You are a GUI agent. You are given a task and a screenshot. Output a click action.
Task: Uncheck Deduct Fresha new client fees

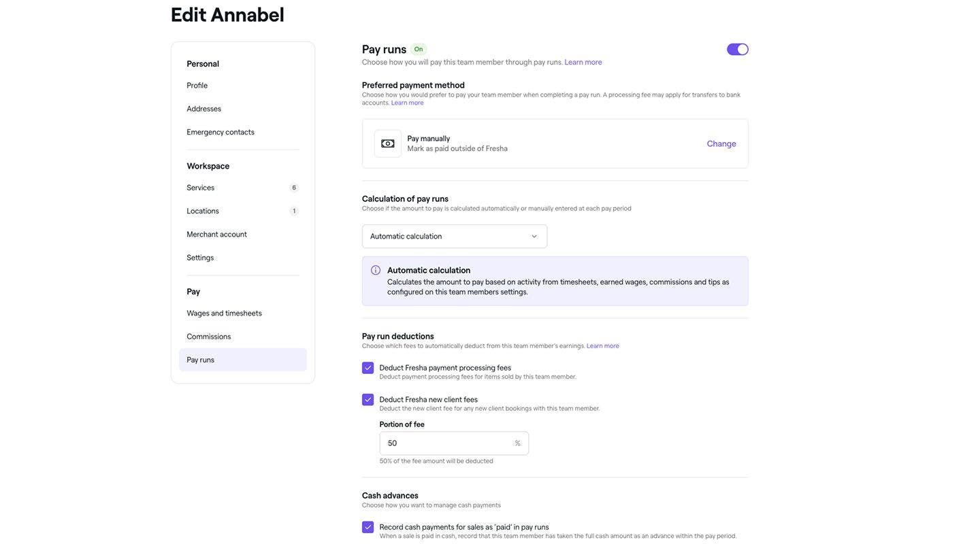pyautogui.click(x=367, y=400)
